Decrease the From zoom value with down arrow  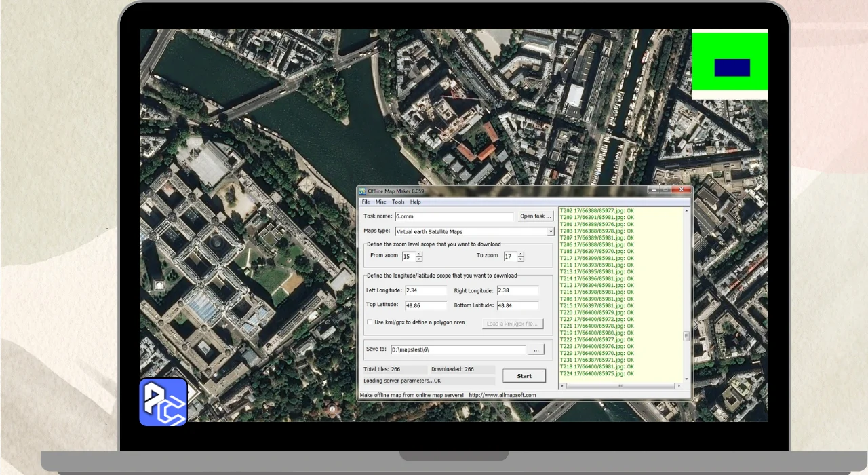tap(419, 259)
